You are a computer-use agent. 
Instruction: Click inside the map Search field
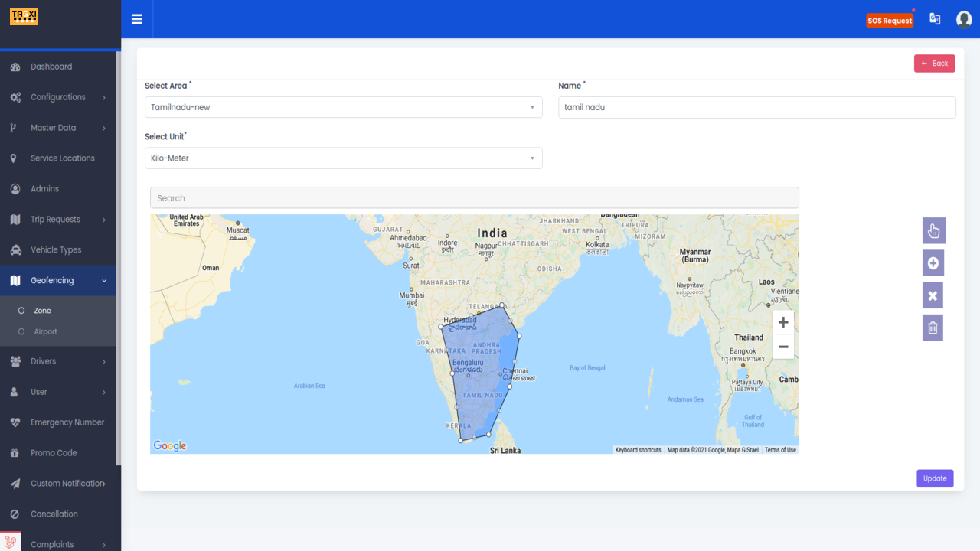[x=474, y=197]
